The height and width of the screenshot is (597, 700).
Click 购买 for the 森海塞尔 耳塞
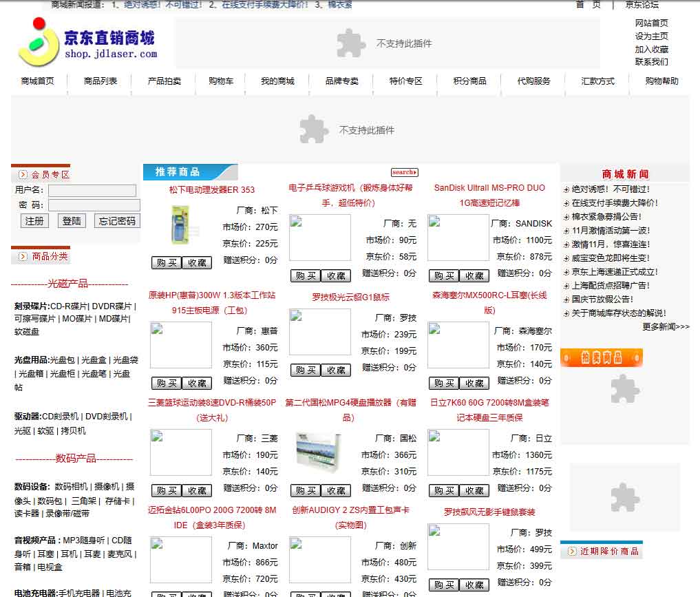444,383
